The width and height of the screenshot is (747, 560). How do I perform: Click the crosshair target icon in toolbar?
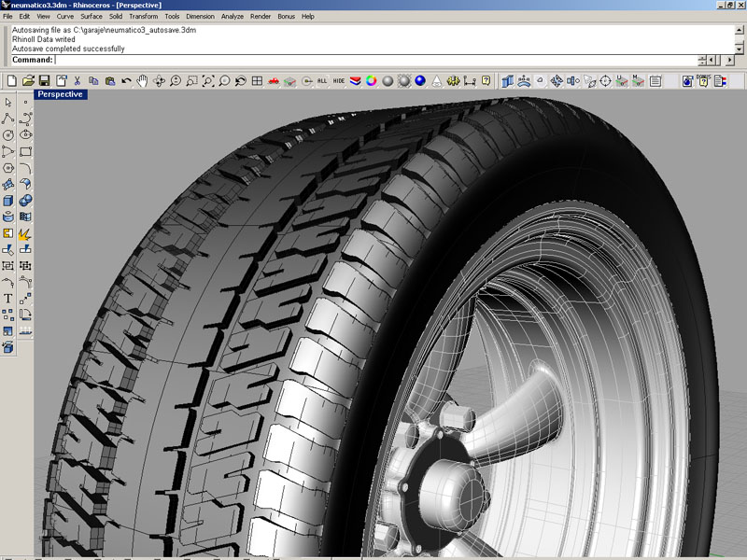pos(605,81)
